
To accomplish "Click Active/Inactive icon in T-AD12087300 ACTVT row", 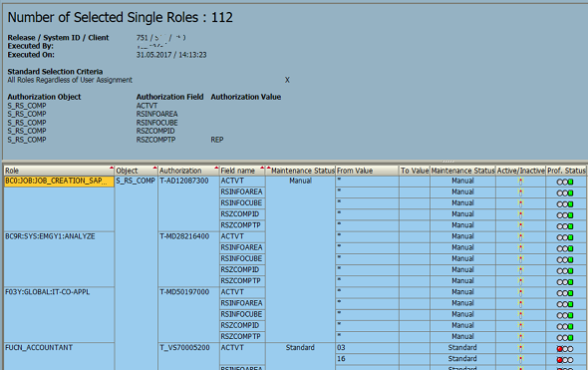I will tap(520, 182).
